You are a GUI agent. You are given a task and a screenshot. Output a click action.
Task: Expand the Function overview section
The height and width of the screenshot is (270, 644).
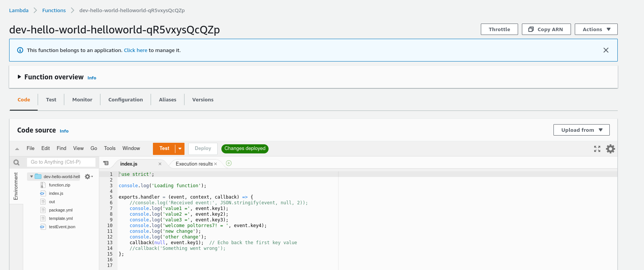tap(19, 77)
